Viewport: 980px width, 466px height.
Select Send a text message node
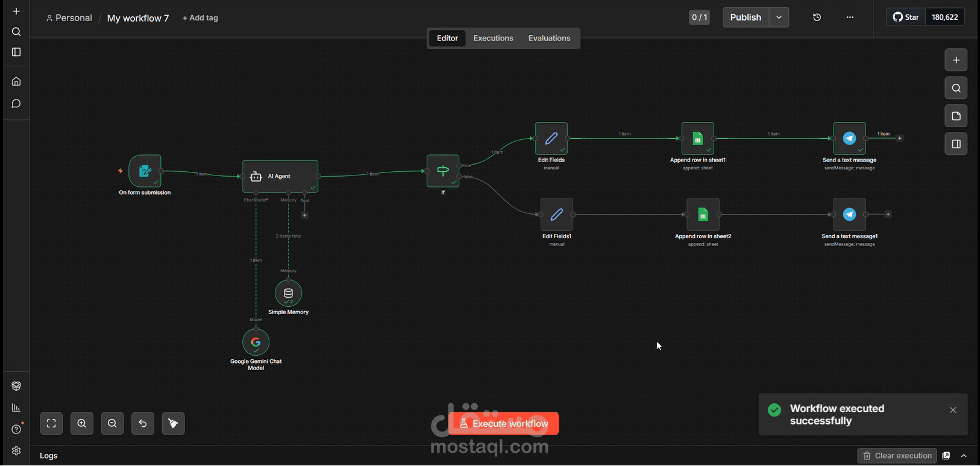point(850,139)
